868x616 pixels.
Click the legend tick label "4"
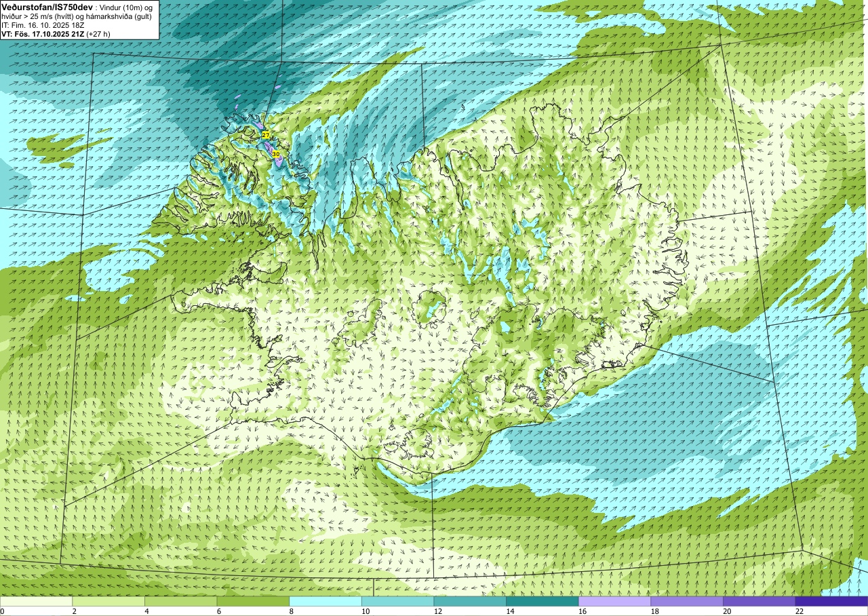(146, 611)
